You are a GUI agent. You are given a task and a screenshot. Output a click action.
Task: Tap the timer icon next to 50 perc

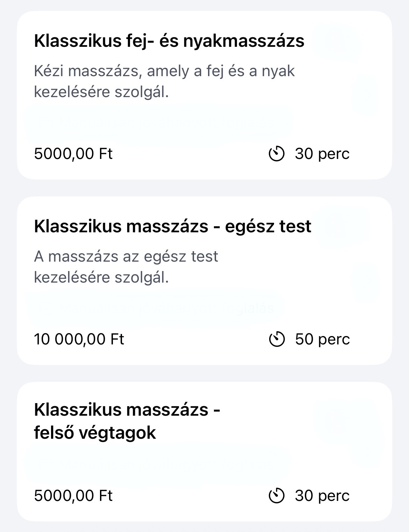[x=277, y=339]
